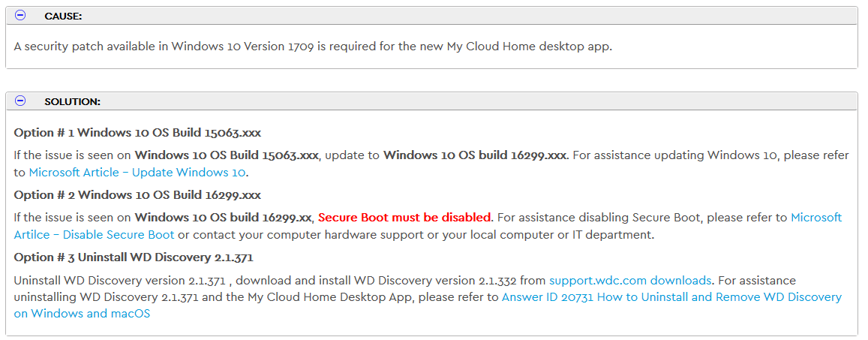Viewport: 868px width, 340px height.
Task: Click the red 'Secure Boot must be disabled' text
Action: 404,216
